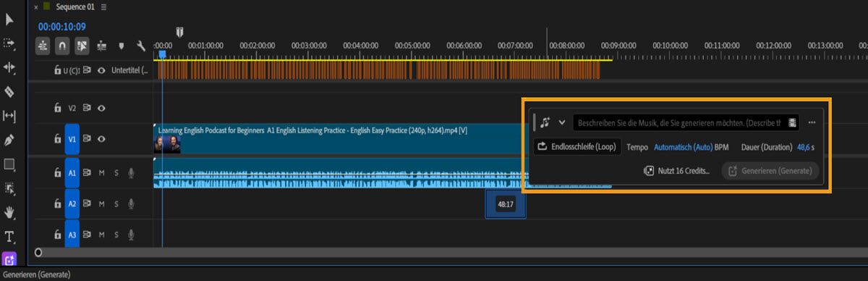The image size is (868, 281).
Task: Select the Hand tool
Action: click(9, 212)
